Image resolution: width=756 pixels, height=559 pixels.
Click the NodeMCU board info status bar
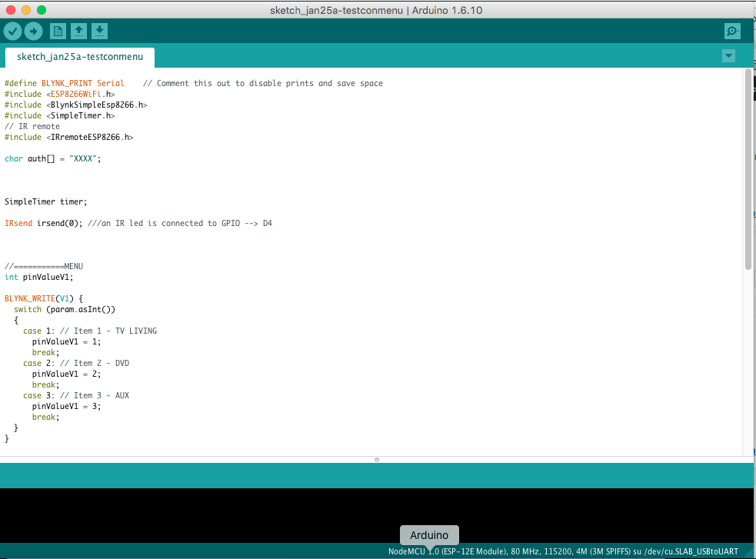point(563,551)
